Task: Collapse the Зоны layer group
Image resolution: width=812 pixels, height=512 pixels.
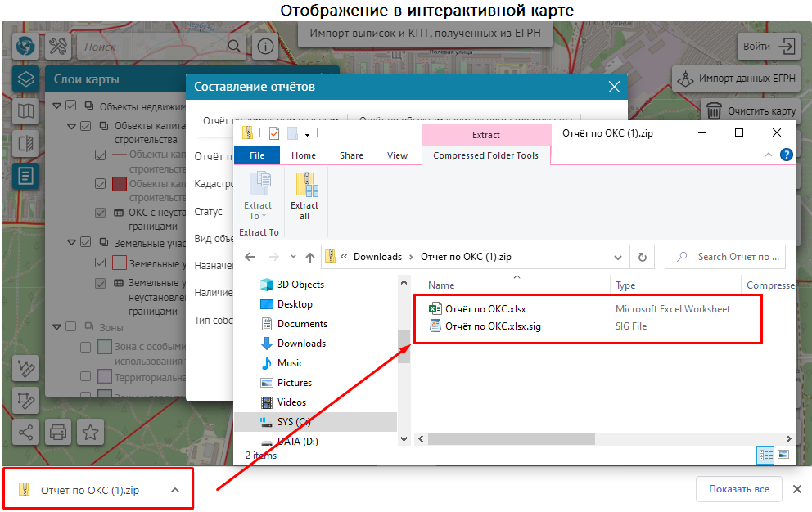Action: coord(56,326)
